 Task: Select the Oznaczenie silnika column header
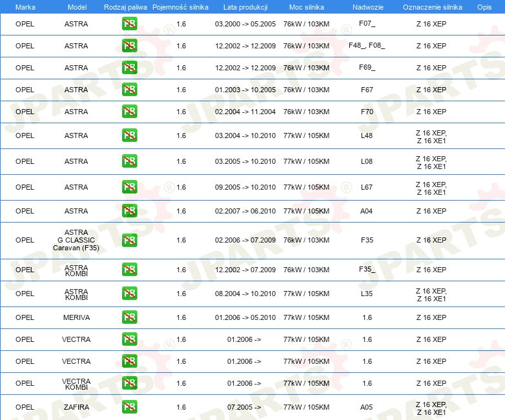tap(431, 6)
